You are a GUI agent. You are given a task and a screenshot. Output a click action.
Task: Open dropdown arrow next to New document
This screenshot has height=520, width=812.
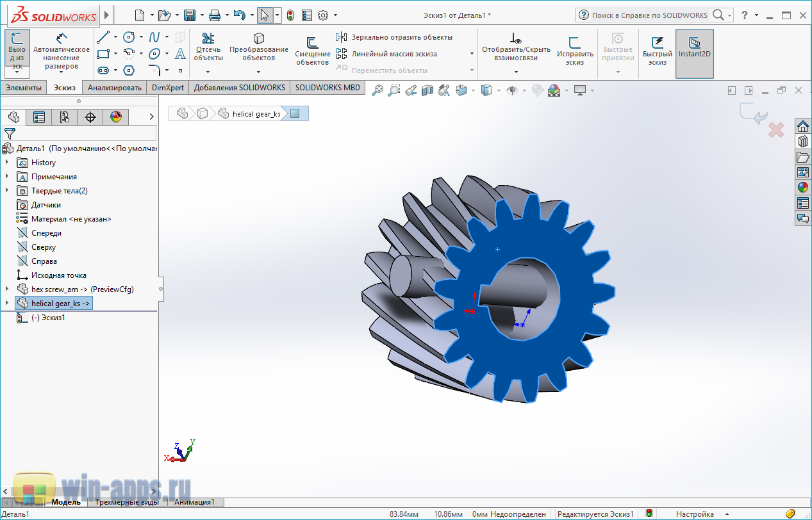click(x=152, y=15)
